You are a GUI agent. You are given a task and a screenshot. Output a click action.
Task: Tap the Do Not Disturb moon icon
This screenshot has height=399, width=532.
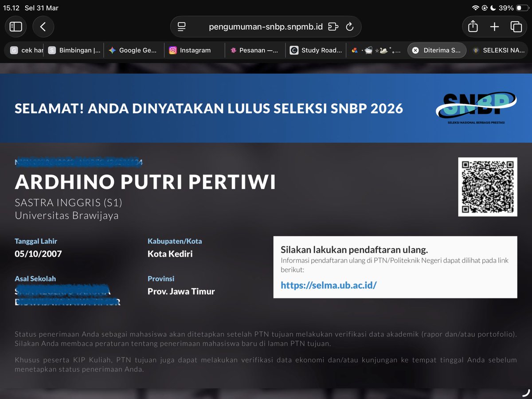coord(492,8)
